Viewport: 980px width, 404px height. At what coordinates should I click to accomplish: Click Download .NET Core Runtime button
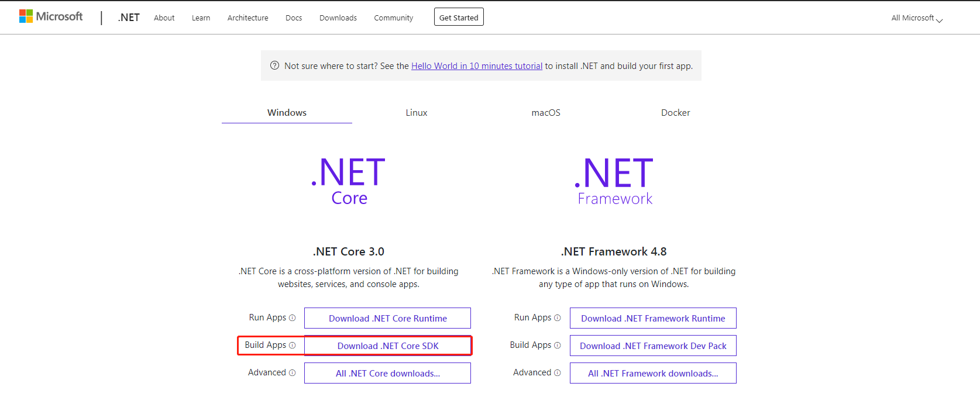387,318
